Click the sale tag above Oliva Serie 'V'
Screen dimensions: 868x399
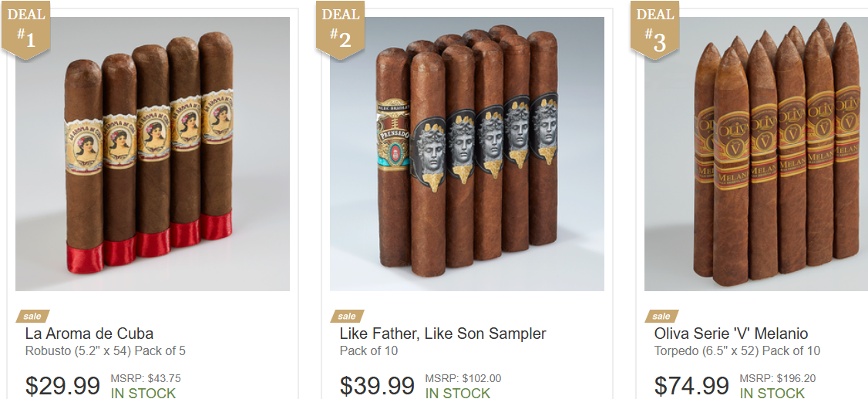(661, 316)
